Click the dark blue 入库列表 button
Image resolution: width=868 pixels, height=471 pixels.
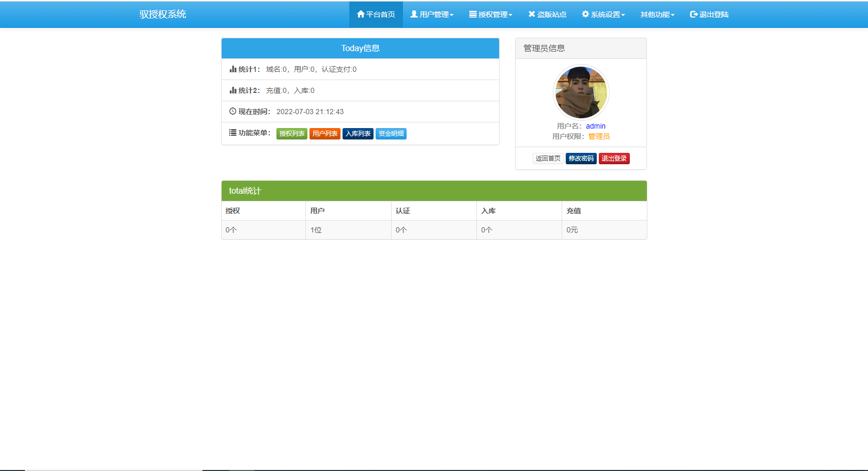358,134
